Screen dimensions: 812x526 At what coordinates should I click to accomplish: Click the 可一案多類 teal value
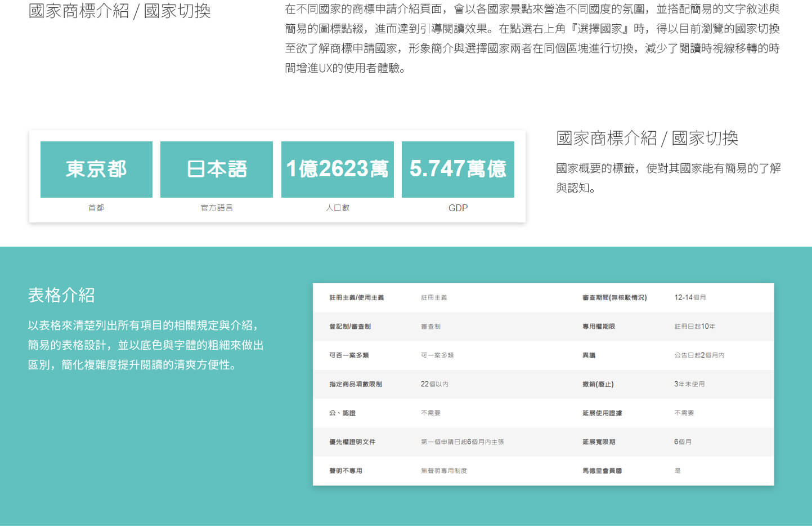click(437, 355)
